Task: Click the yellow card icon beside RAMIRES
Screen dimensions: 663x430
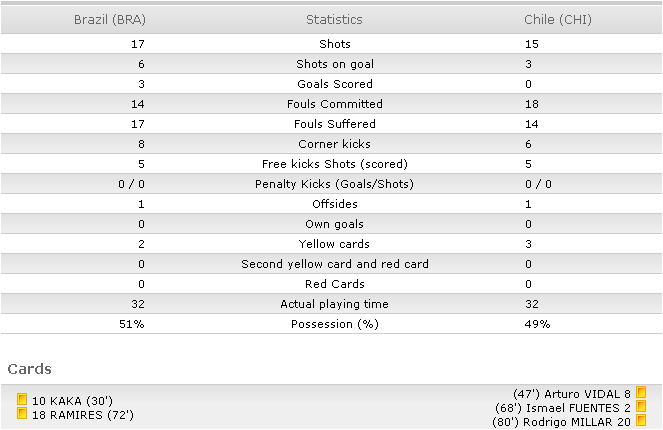Action: tap(22, 413)
